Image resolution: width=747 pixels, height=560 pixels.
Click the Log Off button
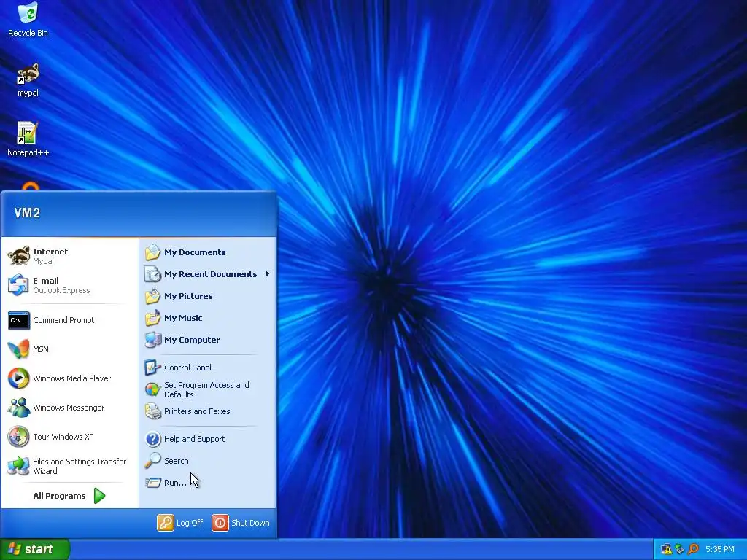181,523
